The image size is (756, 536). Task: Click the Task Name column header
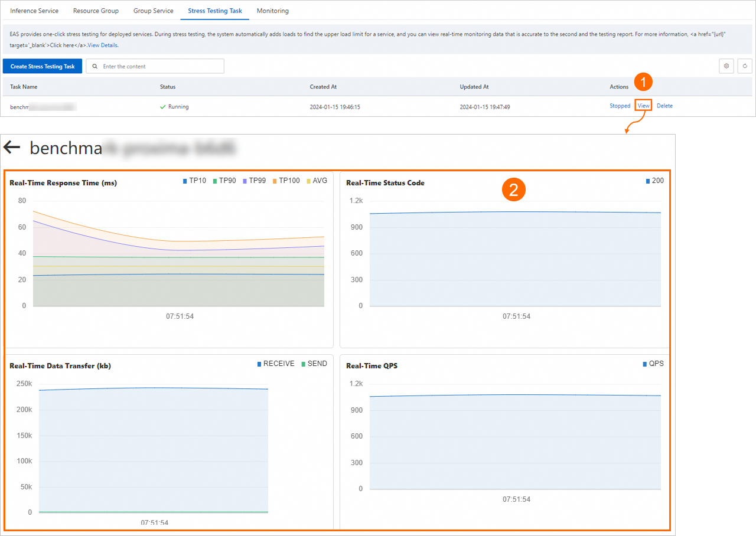(24, 87)
